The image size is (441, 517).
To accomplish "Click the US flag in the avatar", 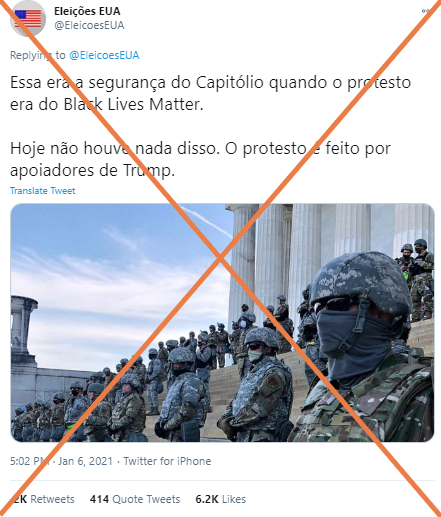I will pos(28,19).
